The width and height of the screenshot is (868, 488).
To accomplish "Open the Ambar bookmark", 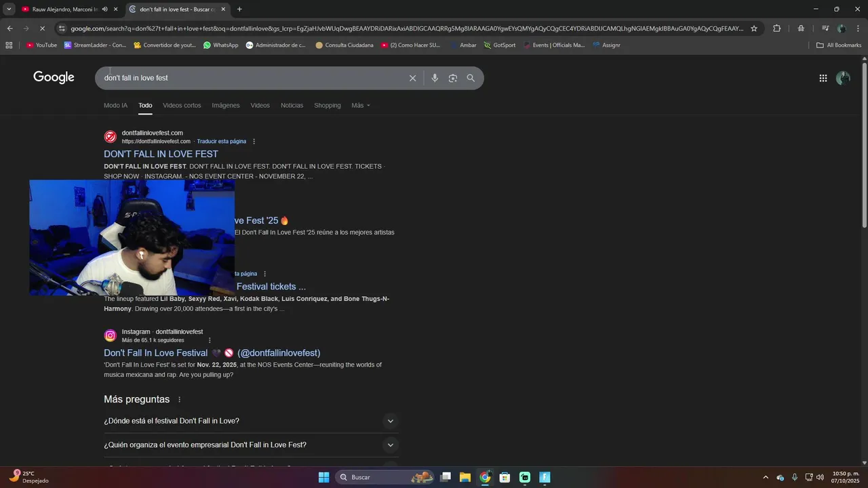I will point(463,45).
